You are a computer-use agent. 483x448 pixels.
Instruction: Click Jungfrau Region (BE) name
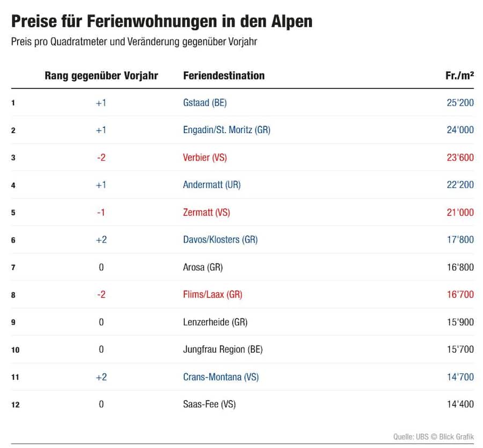pyautogui.click(x=223, y=349)
